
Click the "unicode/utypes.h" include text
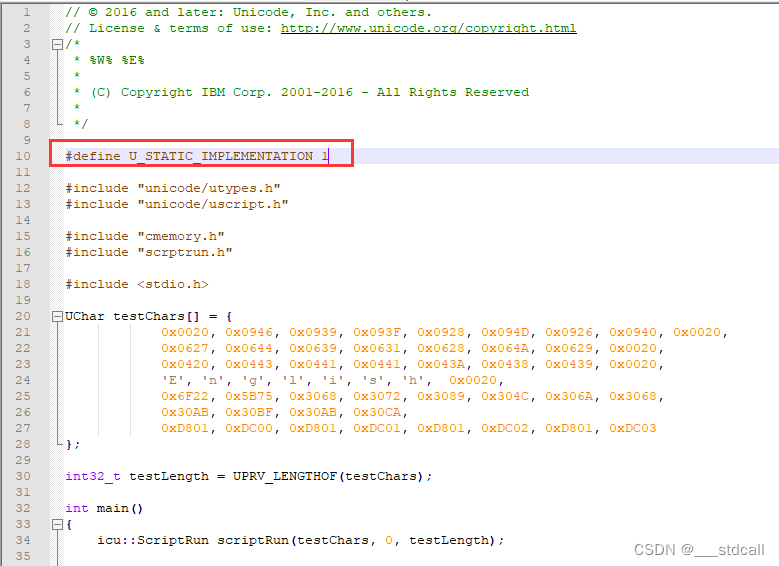point(209,188)
